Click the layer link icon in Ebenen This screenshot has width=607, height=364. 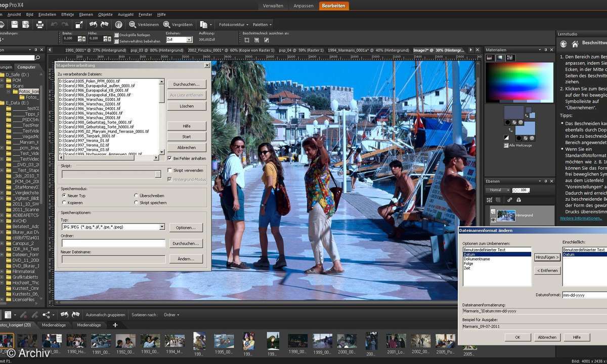tap(510, 200)
